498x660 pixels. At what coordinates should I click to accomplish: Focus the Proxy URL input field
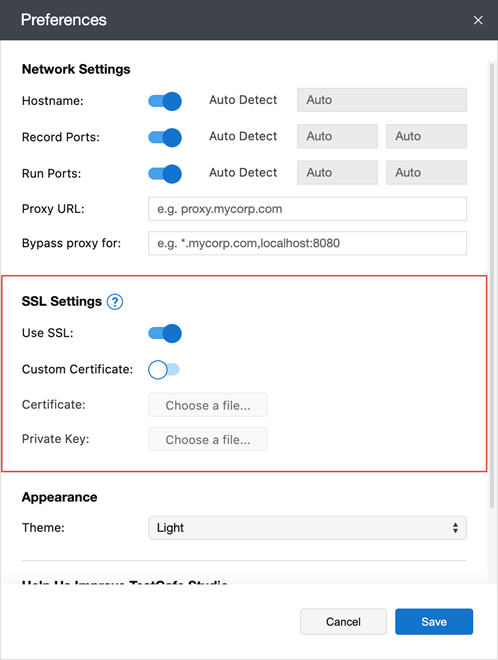point(307,209)
